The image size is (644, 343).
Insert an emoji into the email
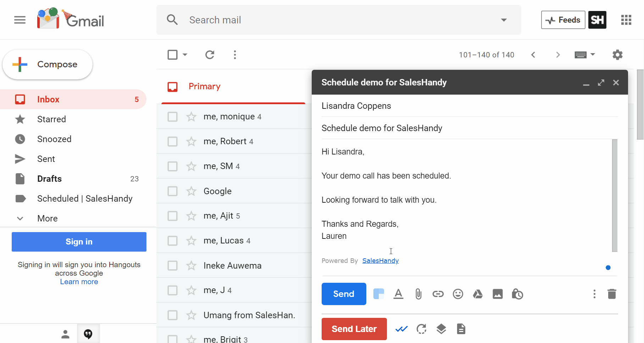pyautogui.click(x=458, y=294)
